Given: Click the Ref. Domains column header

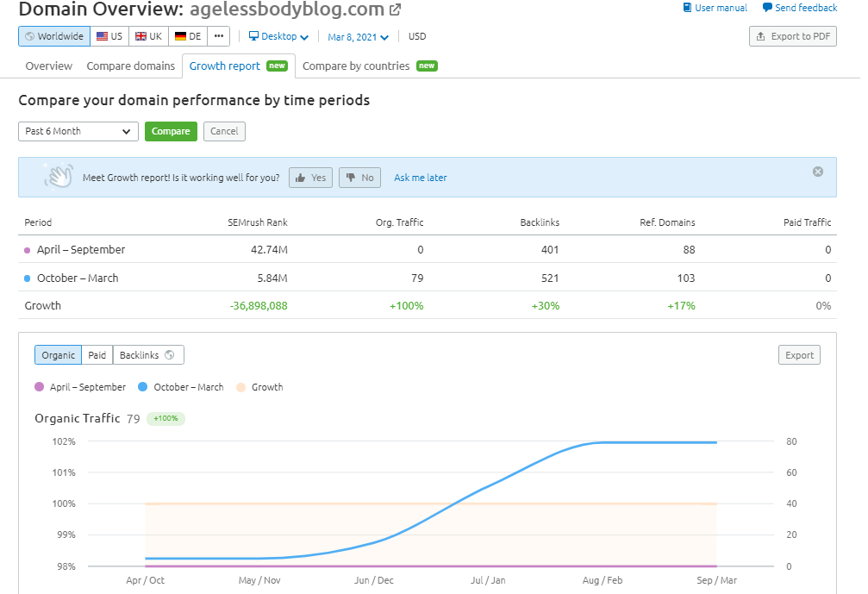Looking at the screenshot, I should (667, 222).
